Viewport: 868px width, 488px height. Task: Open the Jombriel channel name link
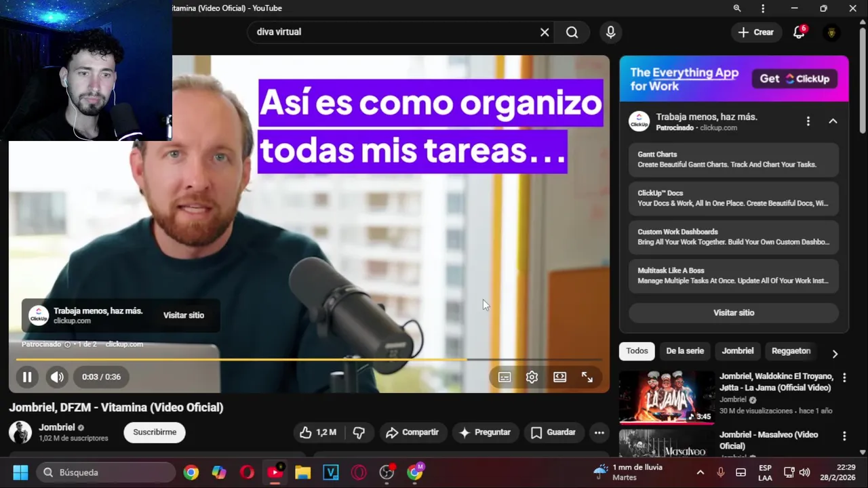(57, 428)
